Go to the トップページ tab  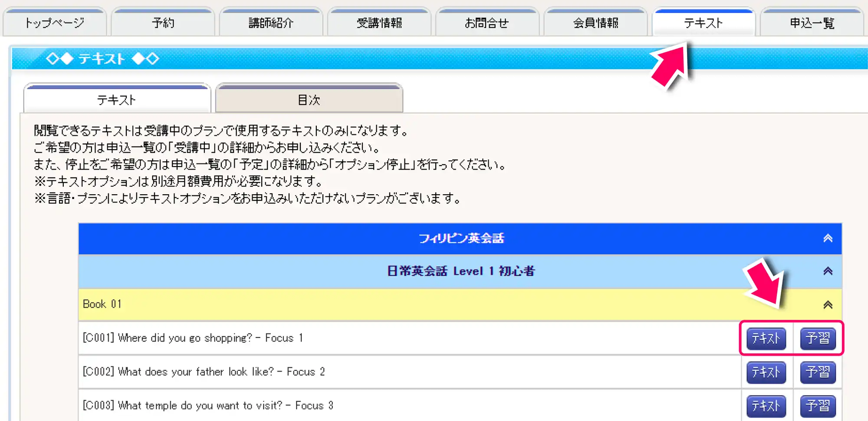pos(55,23)
